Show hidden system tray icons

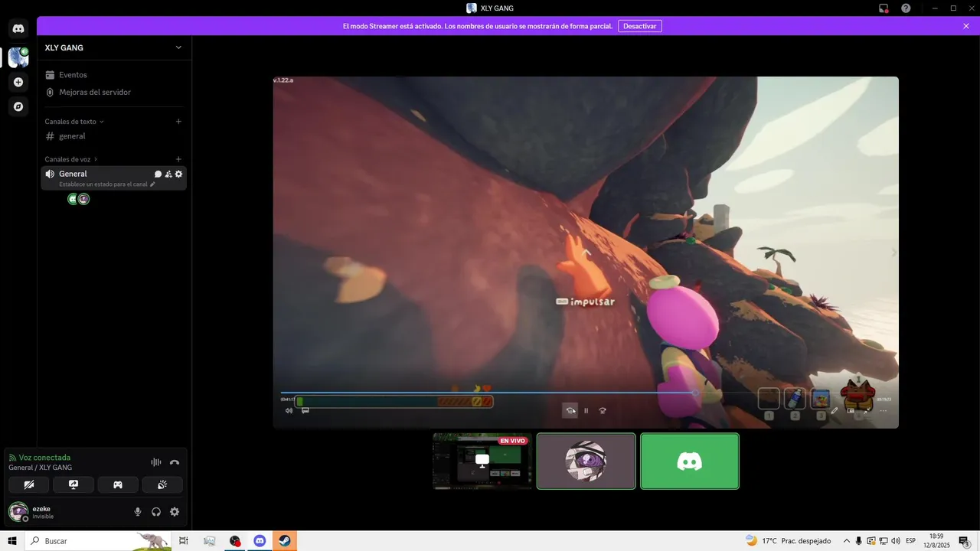[x=846, y=541]
